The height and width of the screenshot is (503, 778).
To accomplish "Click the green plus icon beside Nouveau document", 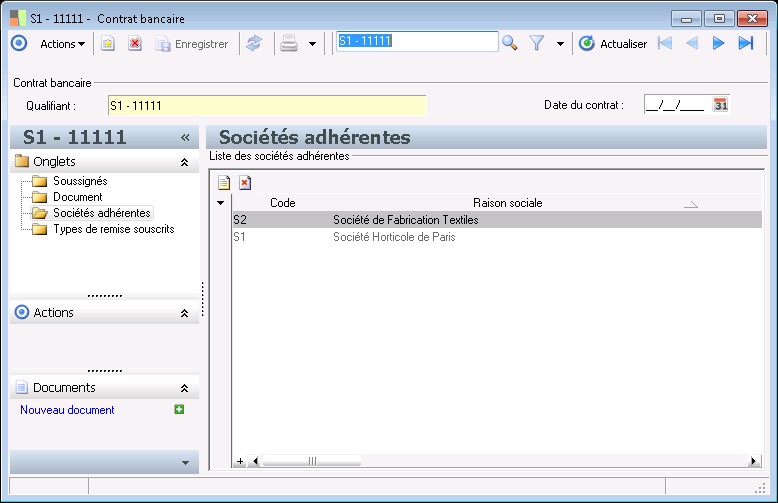I will point(179,409).
